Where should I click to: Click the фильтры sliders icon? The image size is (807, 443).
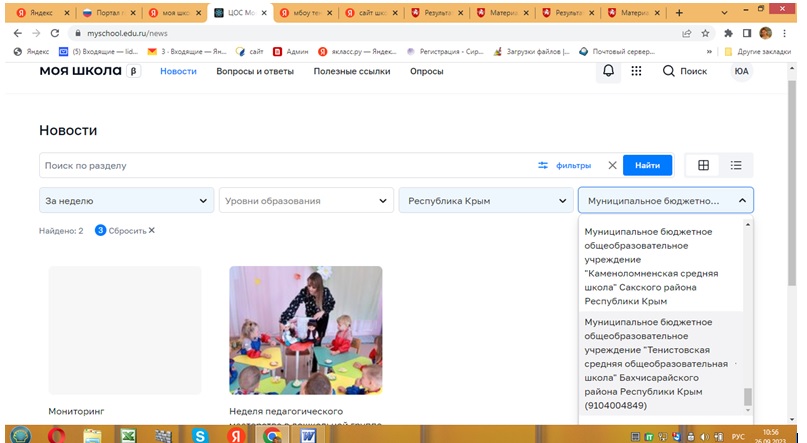pyautogui.click(x=544, y=165)
